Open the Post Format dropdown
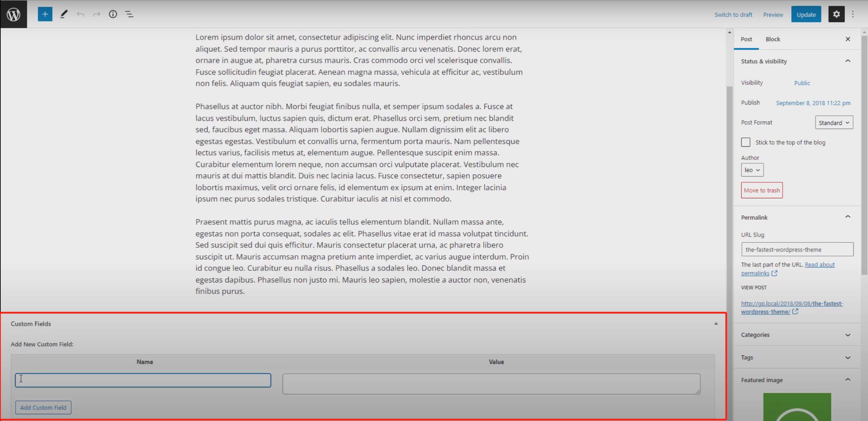868x421 pixels. click(x=834, y=122)
